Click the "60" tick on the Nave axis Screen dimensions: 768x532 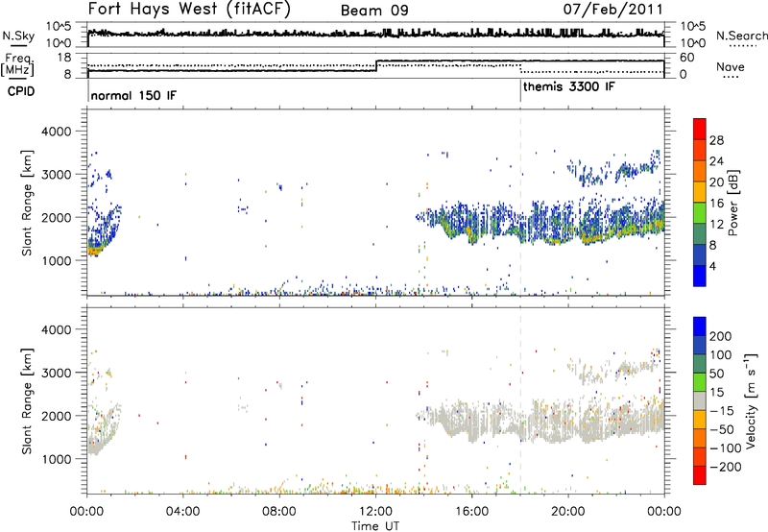tap(686, 58)
